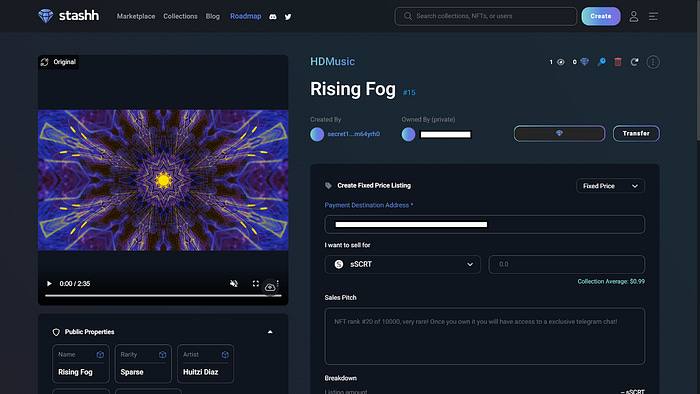Viewport: 700px width, 394px height.
Task: Click the video time 0:00 / 2:35
Action: 75,284
